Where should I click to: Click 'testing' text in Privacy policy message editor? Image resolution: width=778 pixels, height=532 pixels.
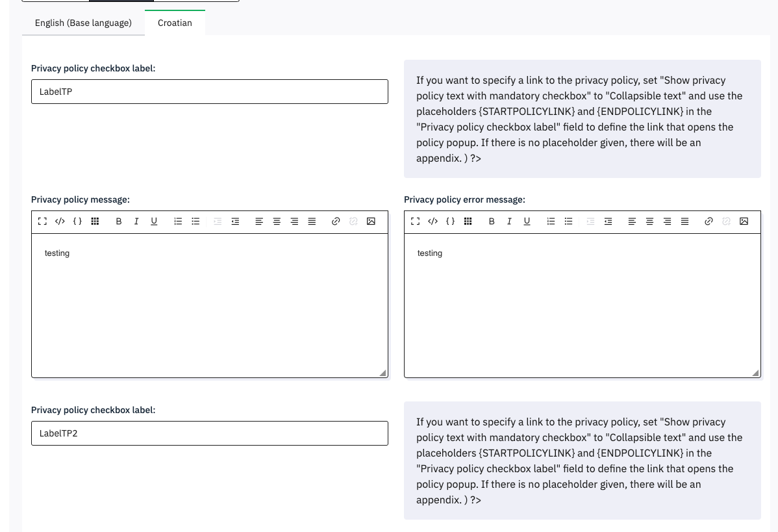tap(57, 253)
